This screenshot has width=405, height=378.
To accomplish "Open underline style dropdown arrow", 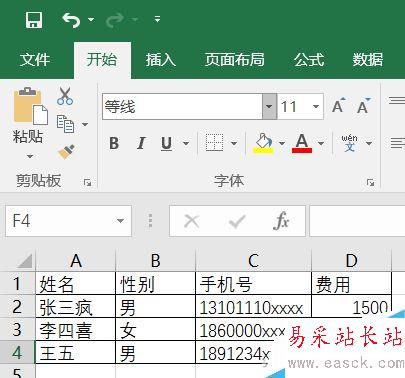I will 186,143.
